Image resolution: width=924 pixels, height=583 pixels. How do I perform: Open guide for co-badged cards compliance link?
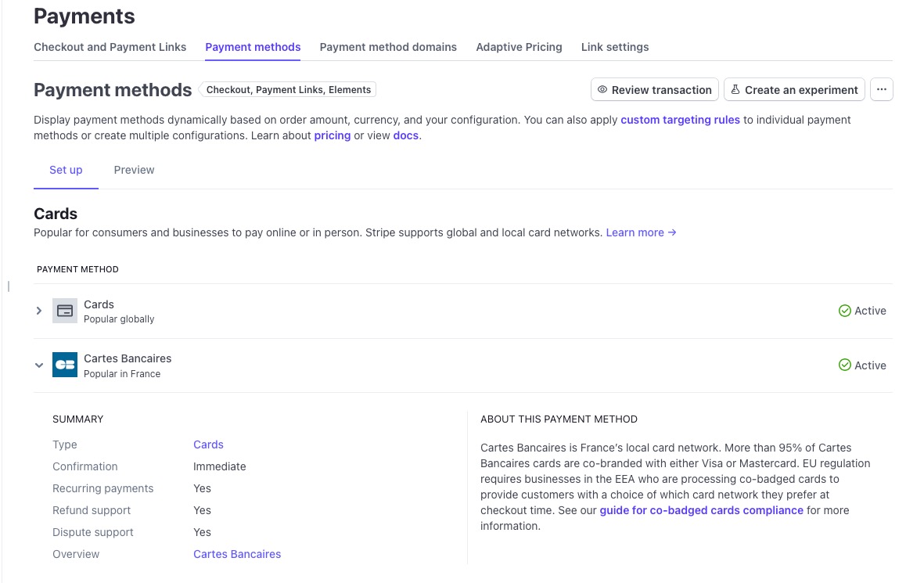[x=701, y=510]
